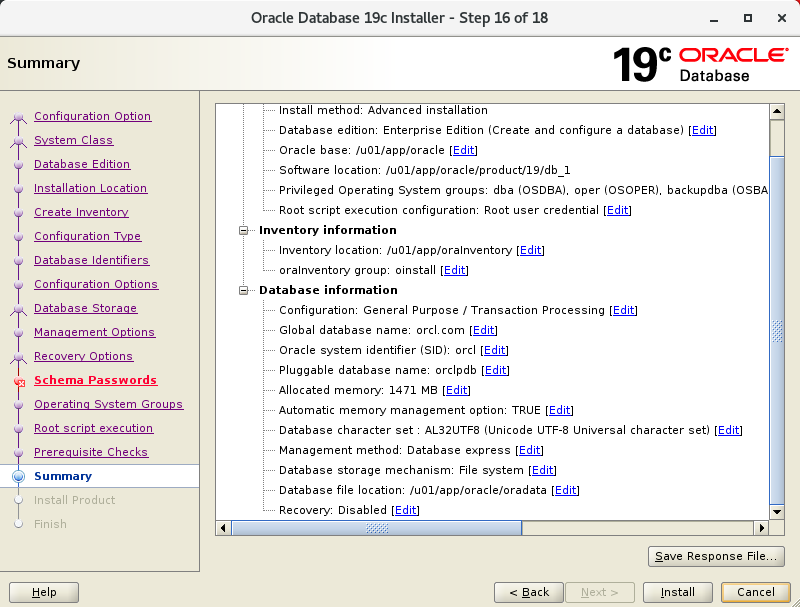Open the Database Identifiers step
Viewport: 800px width, 607px height.
(91, 260)
